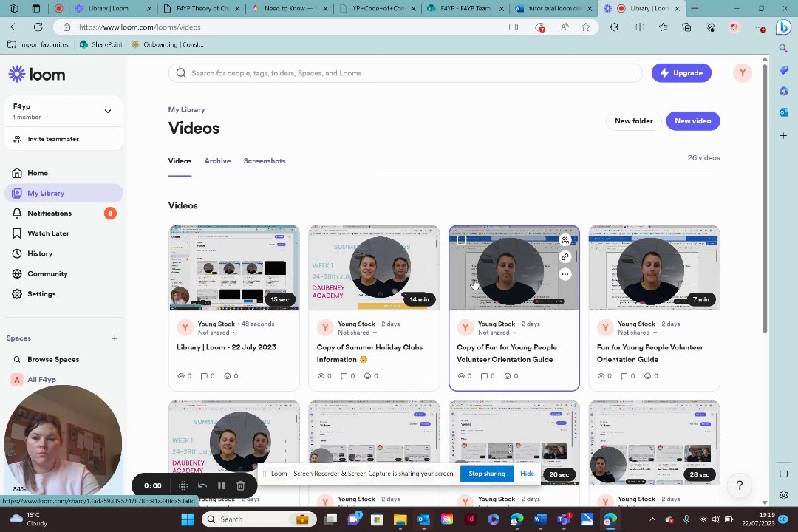798x532 pixels.
Task: Click title Copy of Fun for Young People Volunteer Orientation Guide
Action: (506, 353)
